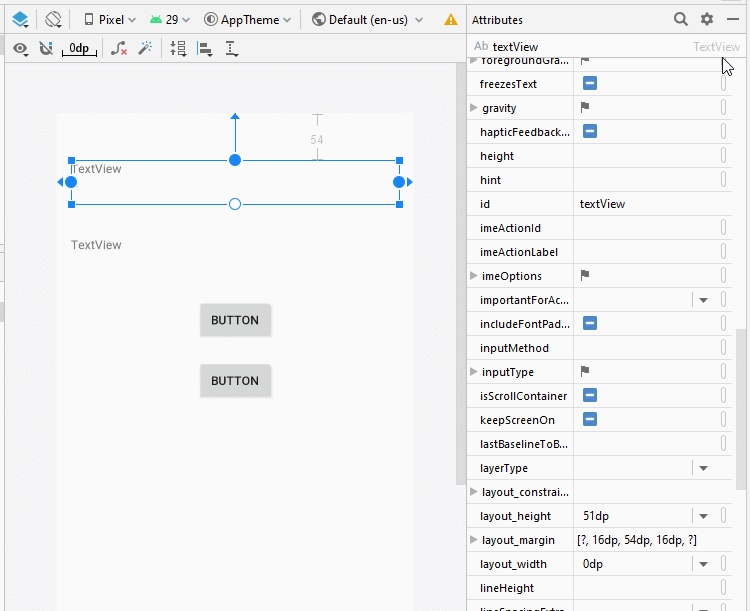Click the lower BUTTON in preview
Screen dimensions: 750x611
pos(235,381)
